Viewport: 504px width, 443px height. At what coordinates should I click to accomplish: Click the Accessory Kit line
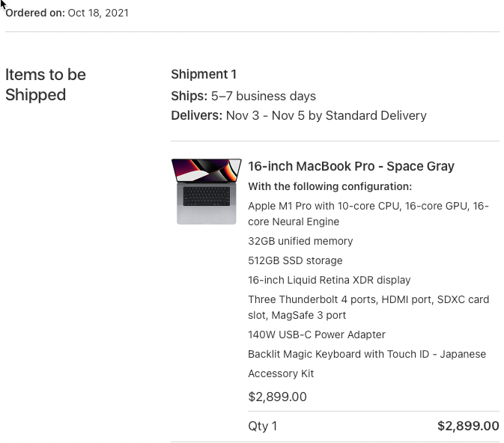pos(281,373)
